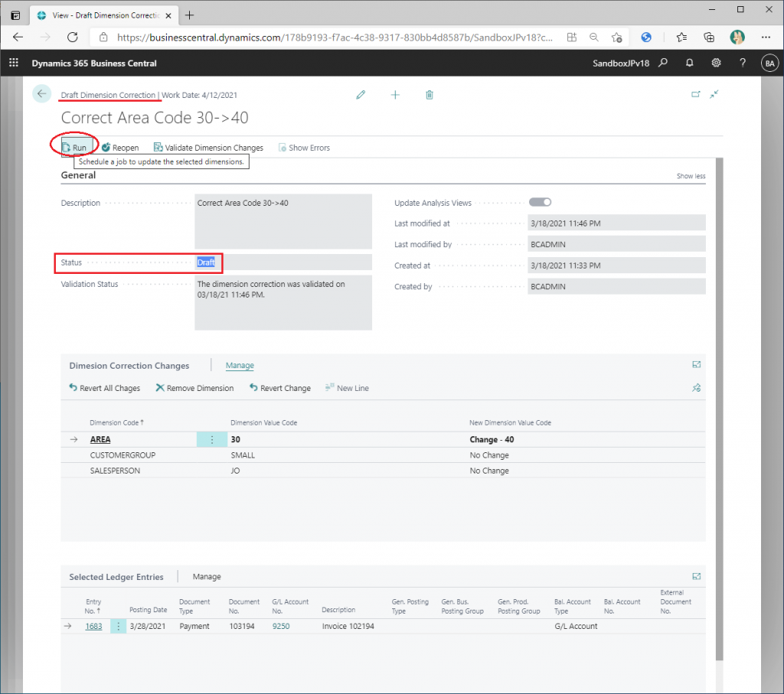Open browser Collections icon
784x694 pixels.
[x=708, y=37]
